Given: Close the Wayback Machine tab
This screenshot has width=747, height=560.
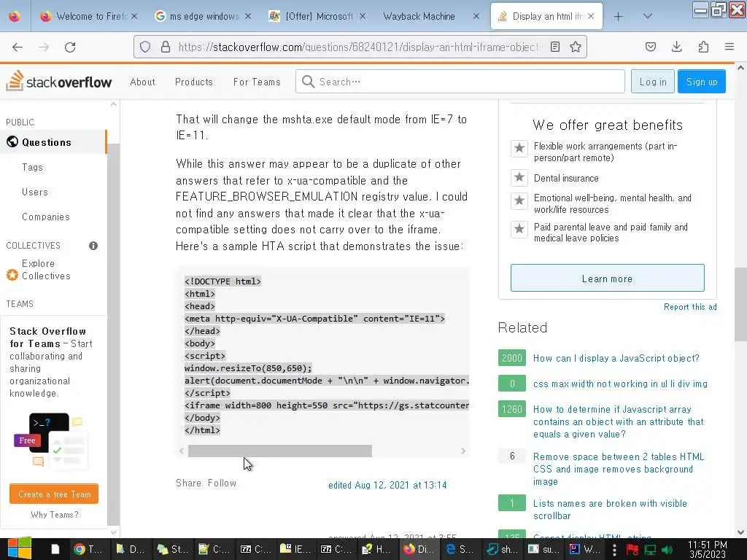Looking at the screenshot, I should coord(476,16).
